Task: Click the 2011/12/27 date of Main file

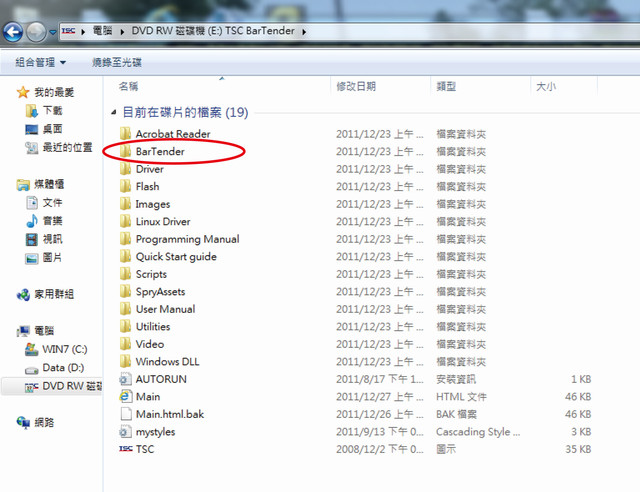Action: pyautogui.click(x=380, y=396)
